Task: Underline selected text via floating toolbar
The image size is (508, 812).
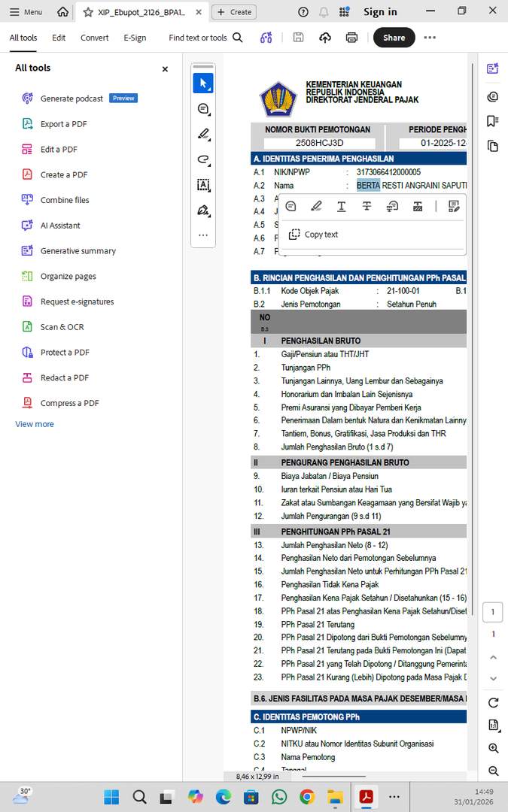Action: coord(341,207)
